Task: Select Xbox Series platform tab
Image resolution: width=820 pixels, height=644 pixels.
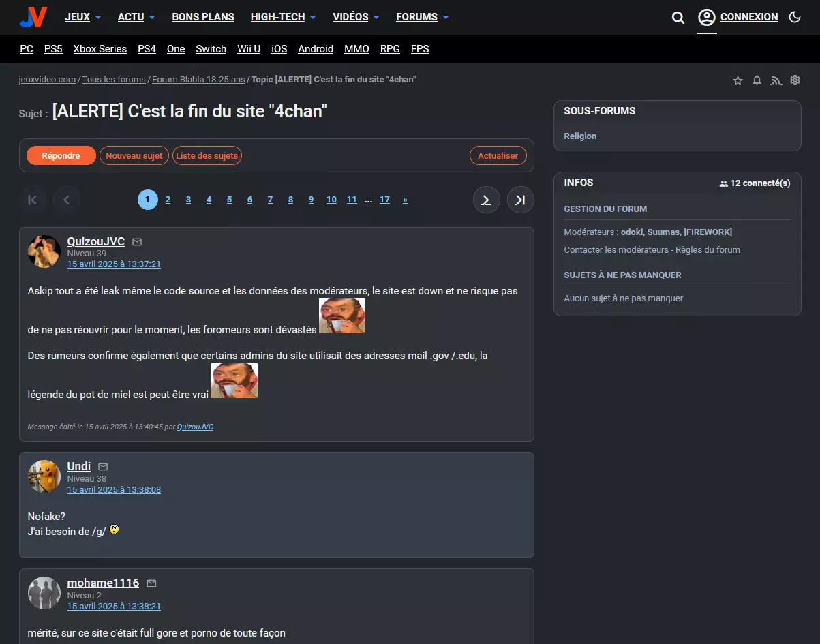Action: tap(100, 49)
